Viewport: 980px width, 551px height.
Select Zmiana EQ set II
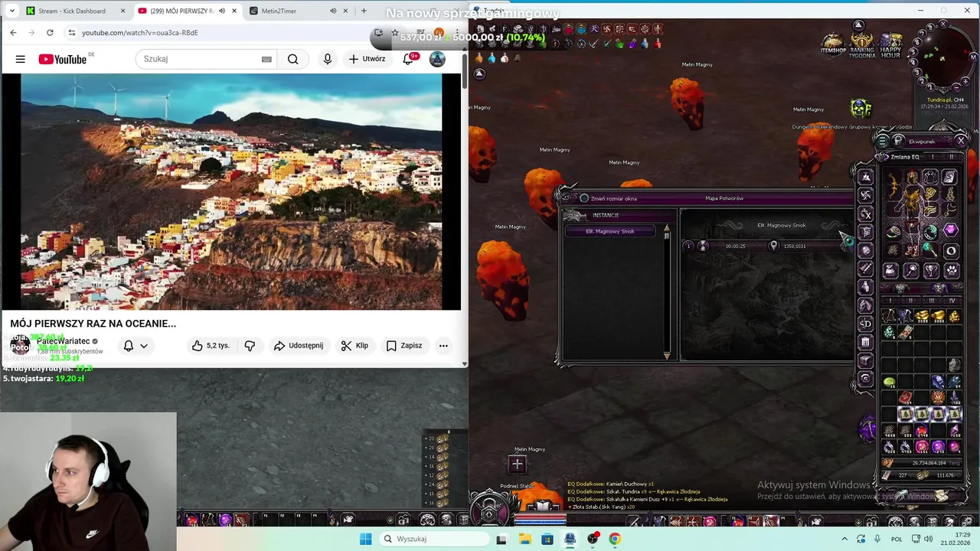952,157
